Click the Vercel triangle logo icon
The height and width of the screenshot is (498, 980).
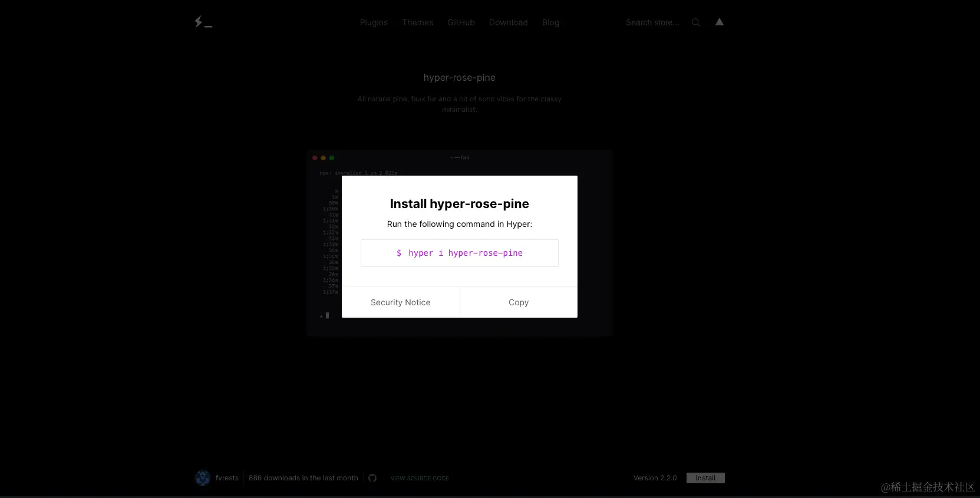point(720,22)
